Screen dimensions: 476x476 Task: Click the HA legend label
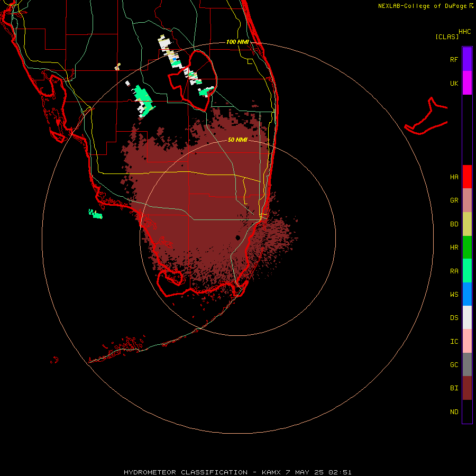(x=454, y=177)
